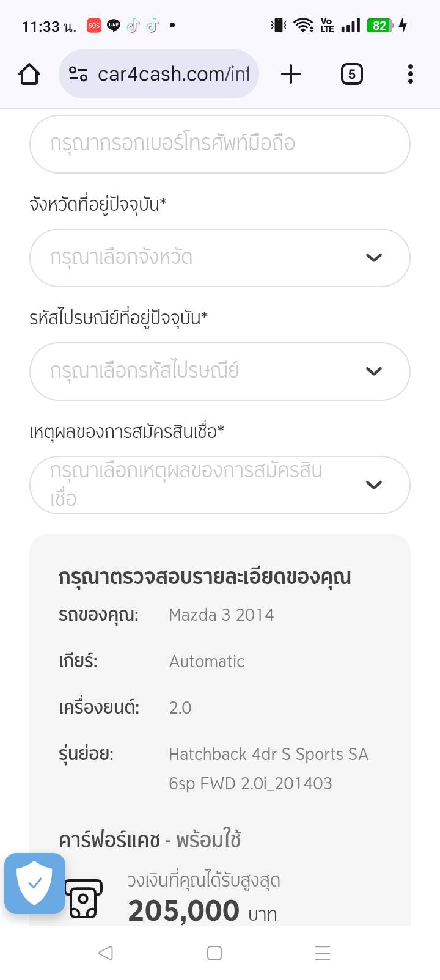The height and width of the screenshot is (980, 440).
Task: Open the browser three-dot menu
Action: [x=410, y=75]
